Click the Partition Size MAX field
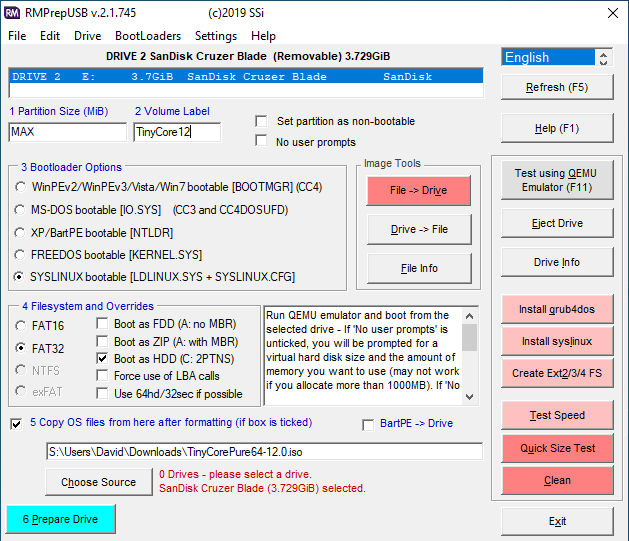Viewport: 629px width, 541px height. click(x=67, y=132)
